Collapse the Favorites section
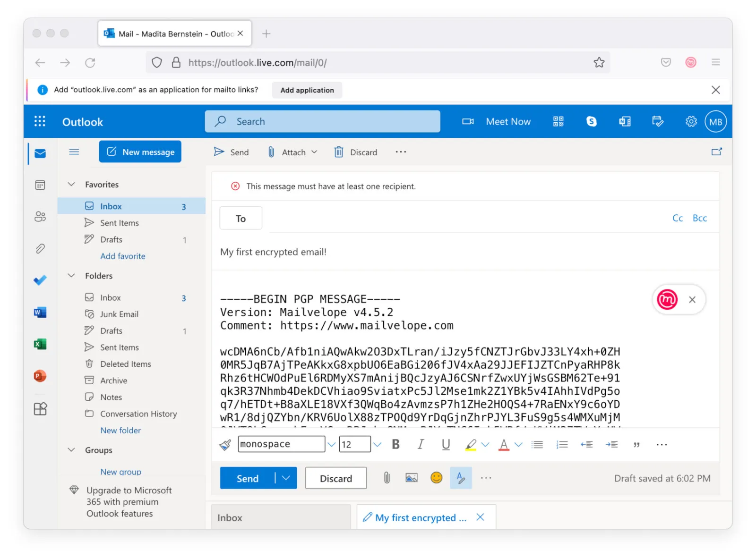This screenshot has width=756, height=558. click(71, 184)
